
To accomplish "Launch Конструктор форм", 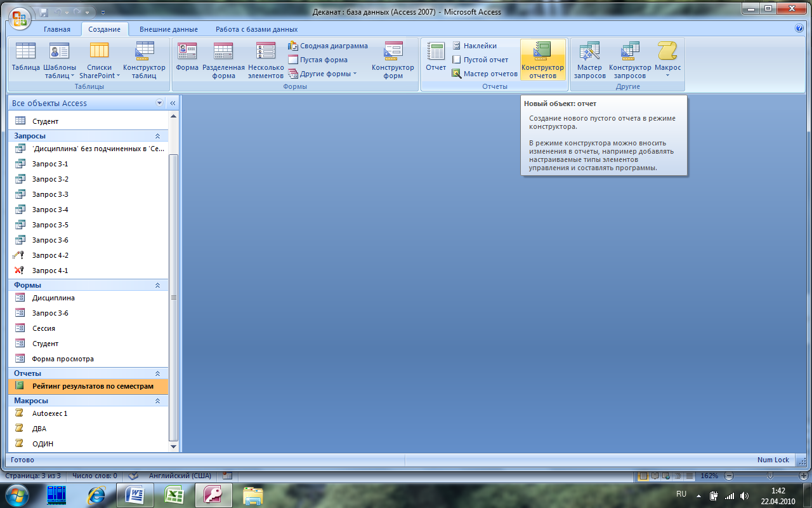I will [x=393, y=60].
